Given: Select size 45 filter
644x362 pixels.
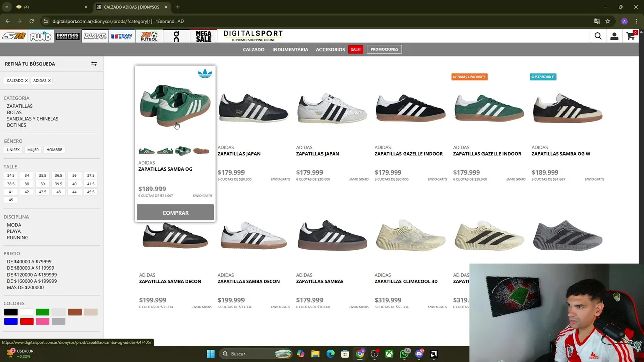Looking at the screenshot, I should [11, 200].
